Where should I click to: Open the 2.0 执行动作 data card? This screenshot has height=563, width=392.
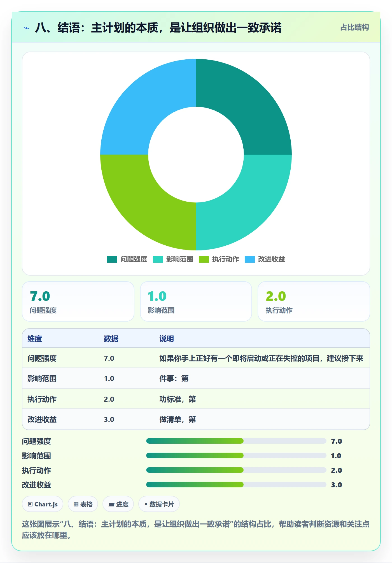[314, 301]
